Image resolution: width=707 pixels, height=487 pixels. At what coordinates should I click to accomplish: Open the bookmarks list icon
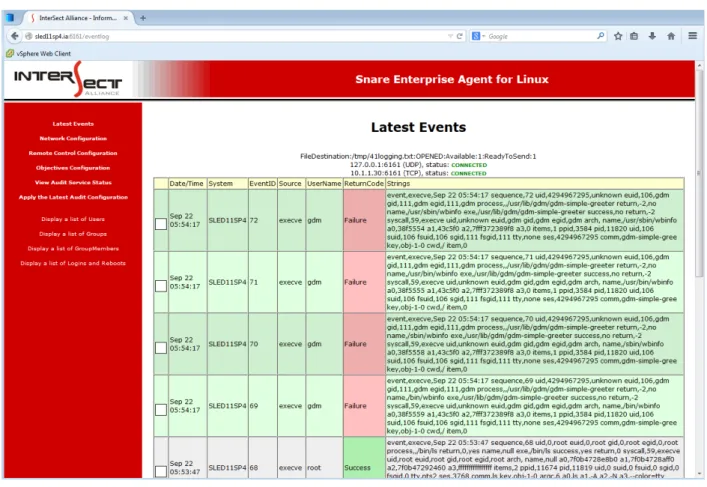tap(634, 36)
